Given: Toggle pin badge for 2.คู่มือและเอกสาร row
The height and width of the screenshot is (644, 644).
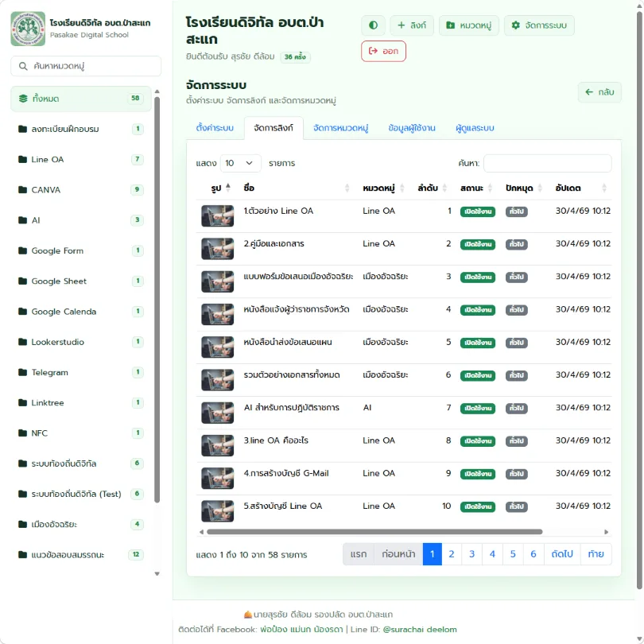Looking at the screenshot, I should click(x=516, y=244).
